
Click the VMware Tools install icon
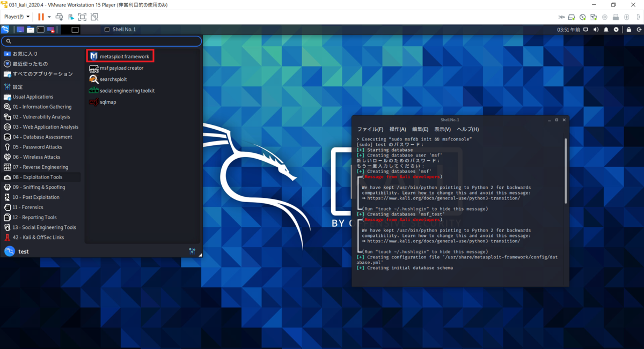click(x=71, y=17)
